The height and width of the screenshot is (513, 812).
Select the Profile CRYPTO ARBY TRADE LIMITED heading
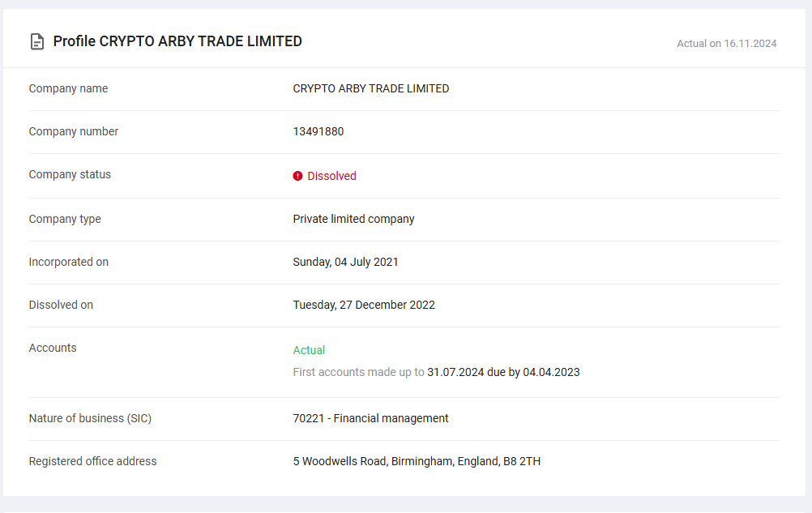tap(177, 41)
